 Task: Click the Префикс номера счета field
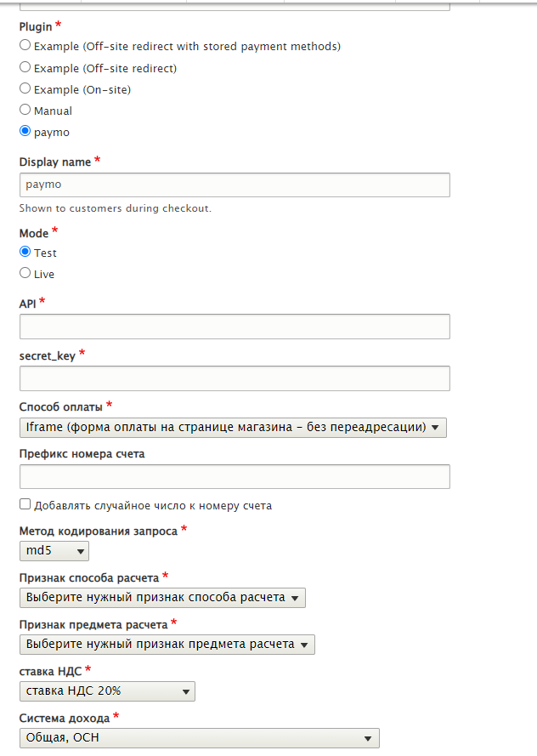click(234, 476)
